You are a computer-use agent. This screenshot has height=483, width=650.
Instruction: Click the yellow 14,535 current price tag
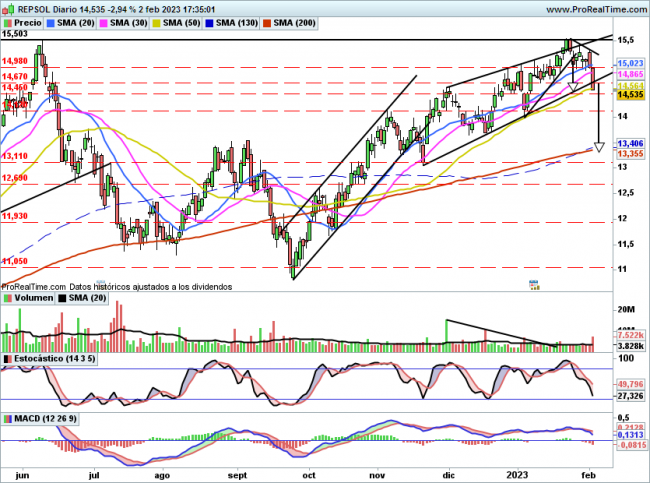coord(630,95)
